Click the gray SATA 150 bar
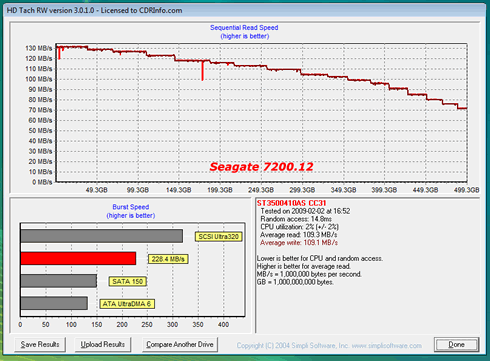 pyautogui.click(x=59, y=281)
